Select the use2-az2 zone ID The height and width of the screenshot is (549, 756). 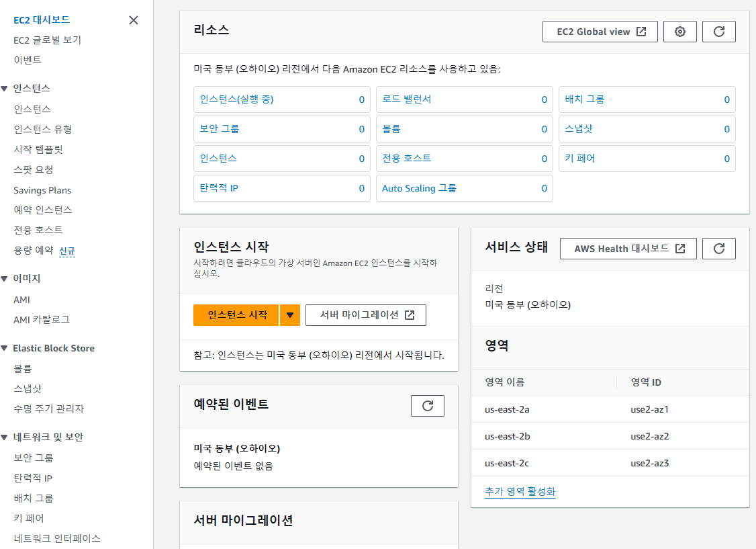(649, 437)
